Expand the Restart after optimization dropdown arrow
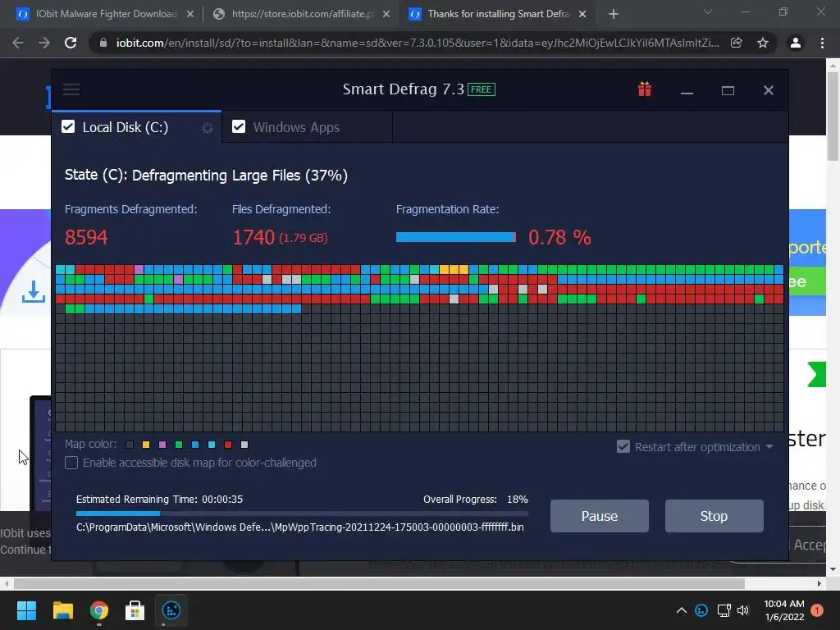The height and width of the screenshot is (630, 840). pos(769,447)
